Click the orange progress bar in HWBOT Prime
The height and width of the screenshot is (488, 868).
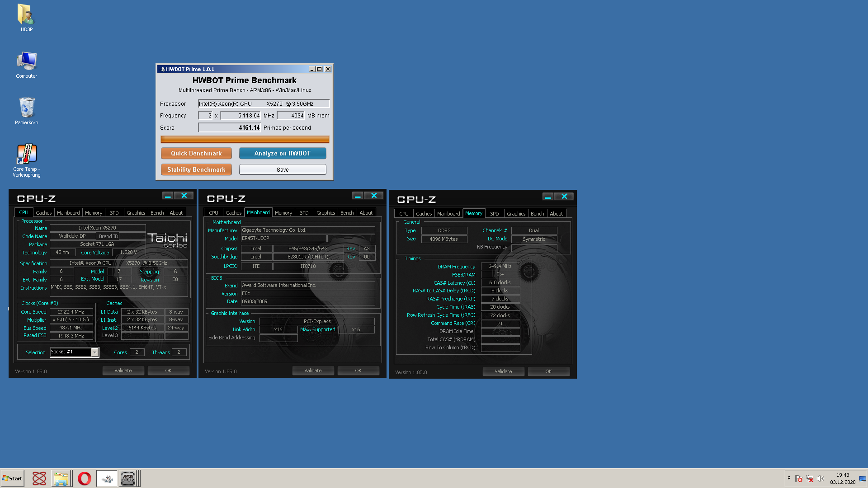pyautogui.click(x=245, y=140)
